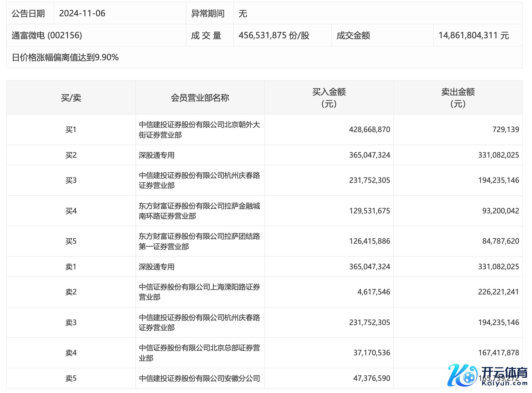The image size is (532, 393).
Task: Click buy amount 47,376,590
Action: [372, 378]
